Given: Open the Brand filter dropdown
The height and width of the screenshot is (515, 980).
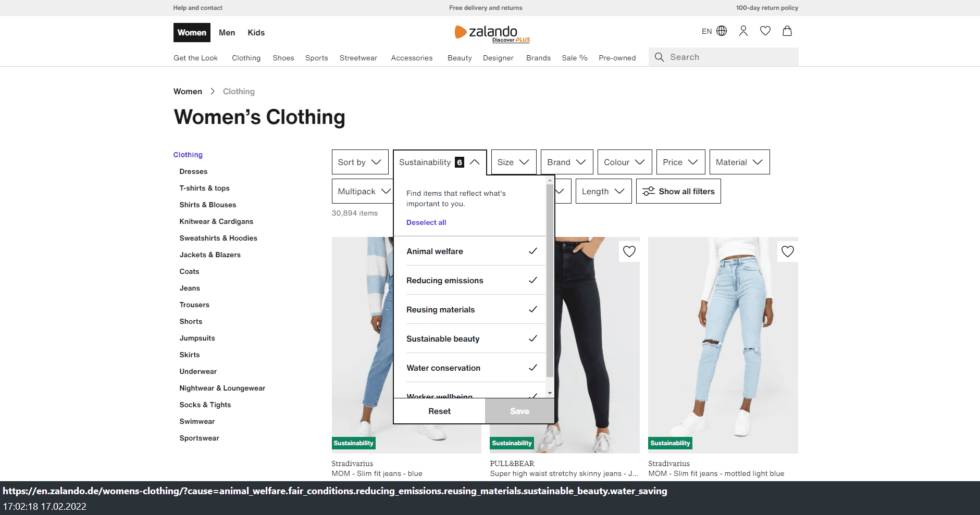Looking at the screenshot, I should pyautogui.click(x=567, y=162).
